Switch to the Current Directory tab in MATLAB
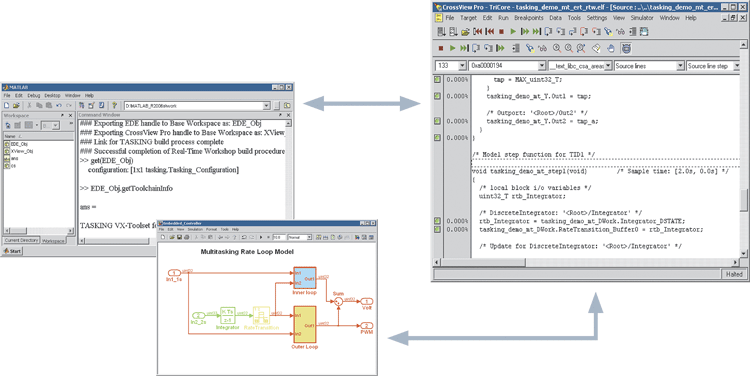This screenshot has width=750, height=376. point(21,240)
